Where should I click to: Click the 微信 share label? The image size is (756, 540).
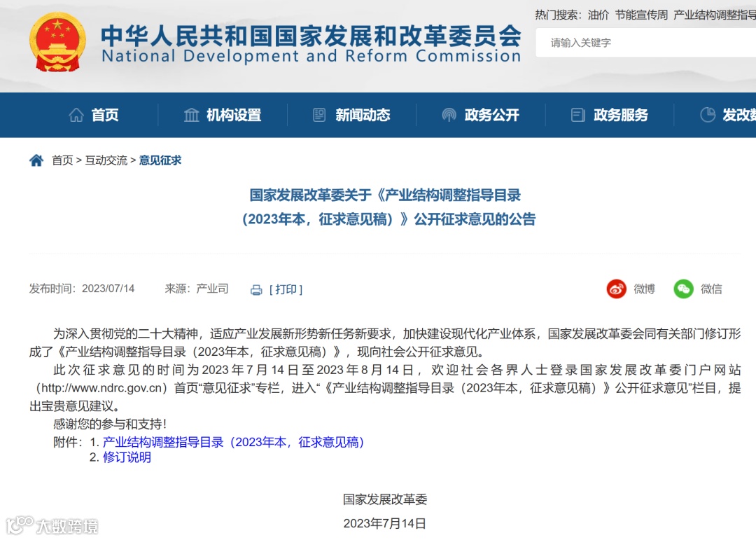711,289
